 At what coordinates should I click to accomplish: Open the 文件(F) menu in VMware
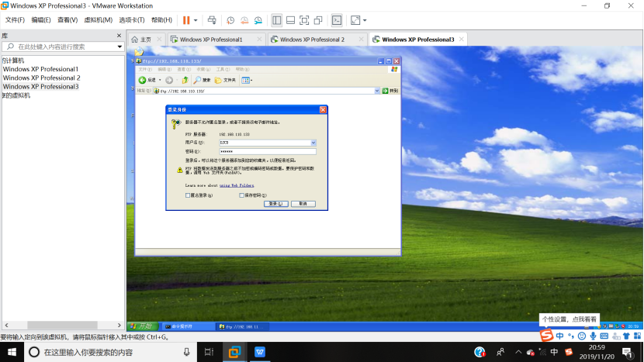click(15, 20)
